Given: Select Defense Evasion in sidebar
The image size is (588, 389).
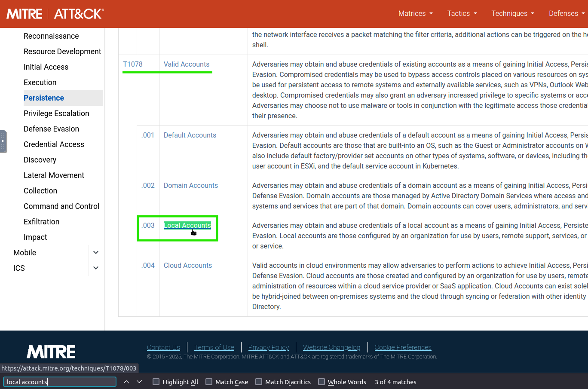Looking at the screenshot, I should click(x=51, y=129).
